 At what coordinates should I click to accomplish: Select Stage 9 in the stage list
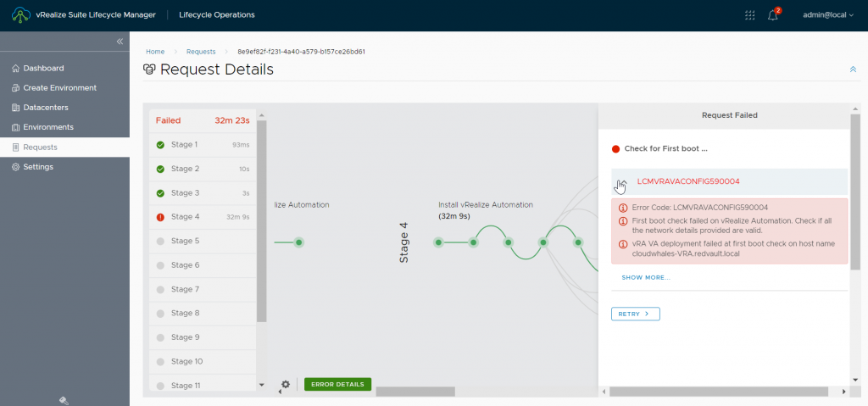pos(203,336)
